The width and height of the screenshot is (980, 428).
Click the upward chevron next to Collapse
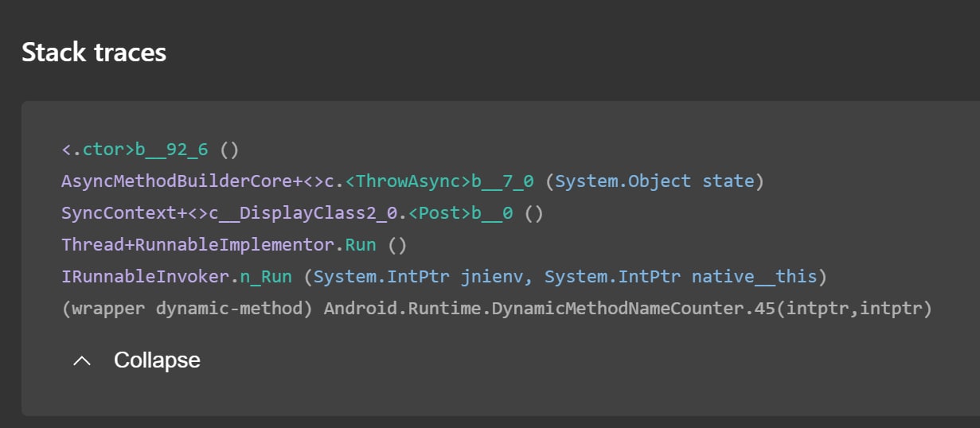(x=81, y=361)
